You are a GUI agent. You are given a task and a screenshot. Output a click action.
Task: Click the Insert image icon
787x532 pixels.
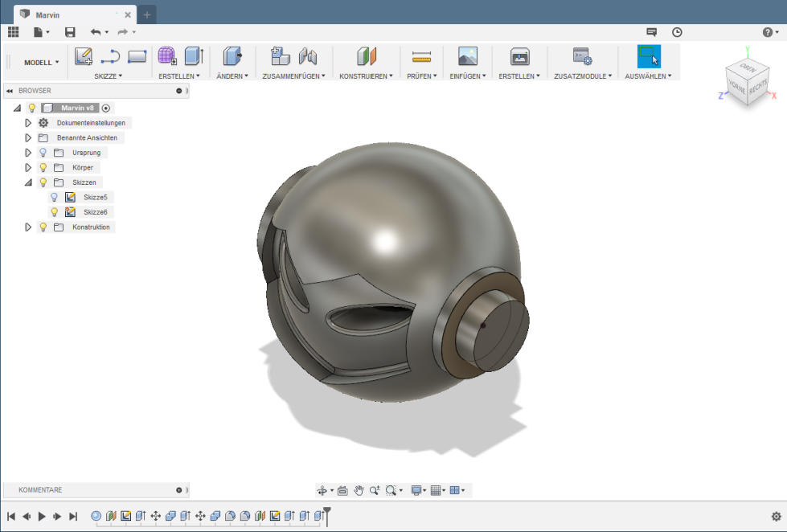pos(468,56)
